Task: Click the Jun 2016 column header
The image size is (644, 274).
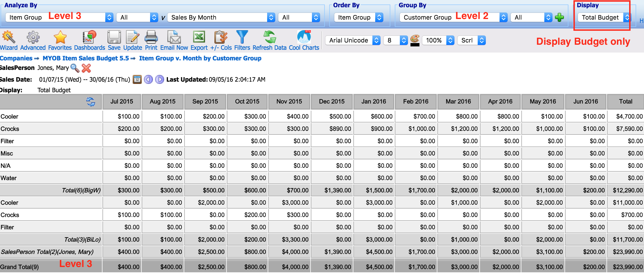Action: point(586,101)
